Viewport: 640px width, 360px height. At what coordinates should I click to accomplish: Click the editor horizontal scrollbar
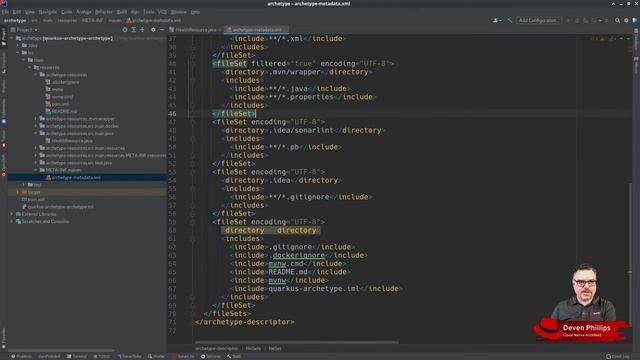click(297, 342)
